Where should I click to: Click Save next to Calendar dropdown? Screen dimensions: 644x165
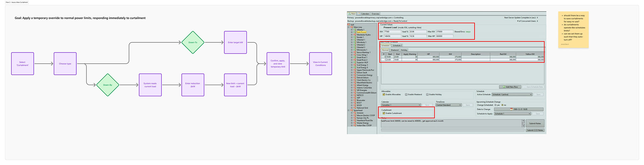click(427, 105)
